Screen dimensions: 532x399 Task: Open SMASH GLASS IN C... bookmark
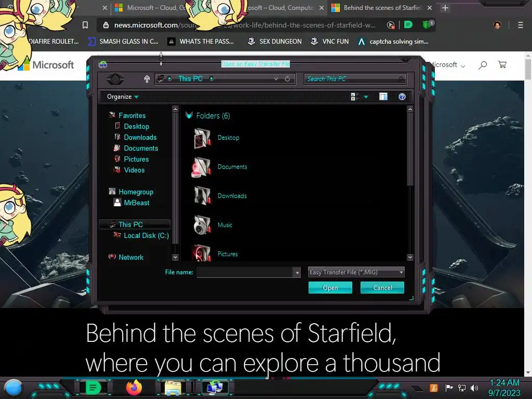(x=123, y=42)
